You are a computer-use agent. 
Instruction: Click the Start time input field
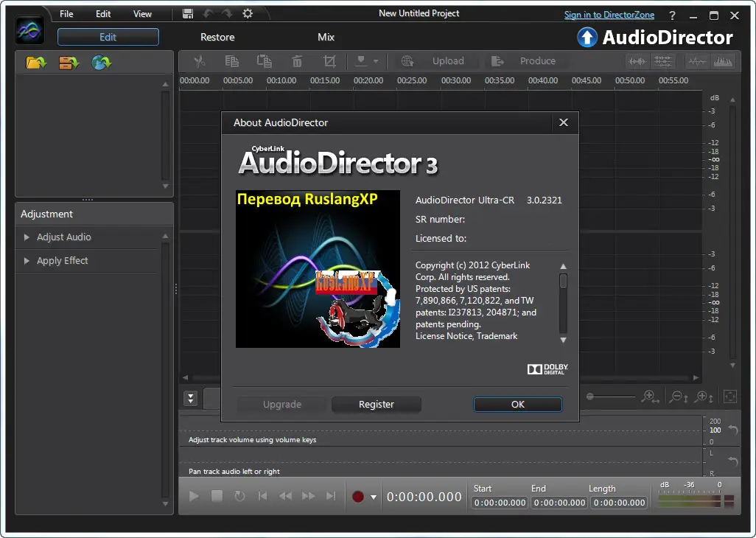tap(500, 503)
